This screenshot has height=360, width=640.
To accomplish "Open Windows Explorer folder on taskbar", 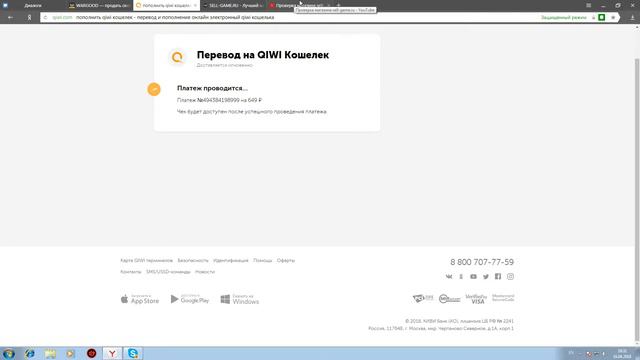I will [x=50, y=353].
